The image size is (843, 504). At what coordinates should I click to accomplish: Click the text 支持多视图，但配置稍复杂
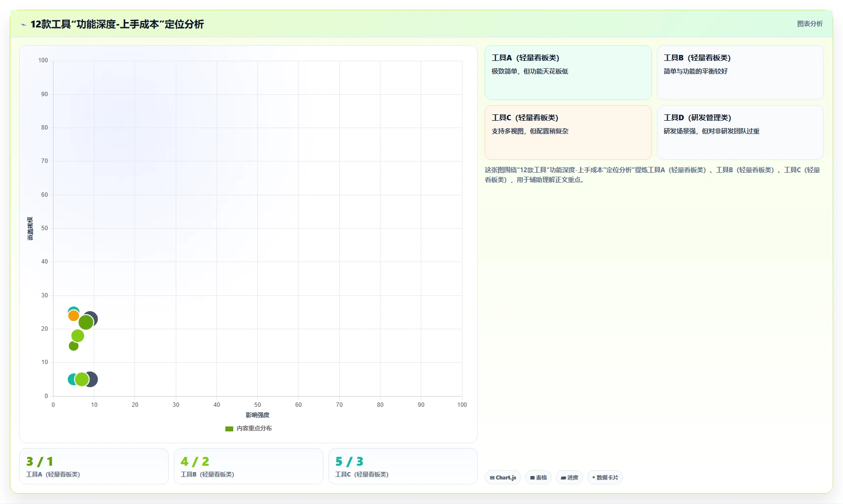pyautogui.click(x=530, y=131)
